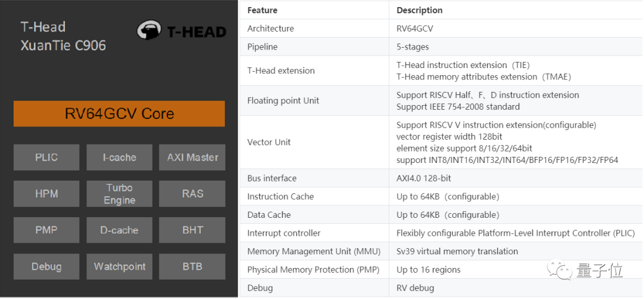Screen dimensions: 644x299
Task: Click the Watchpoint block
Action: click(119, 267)
